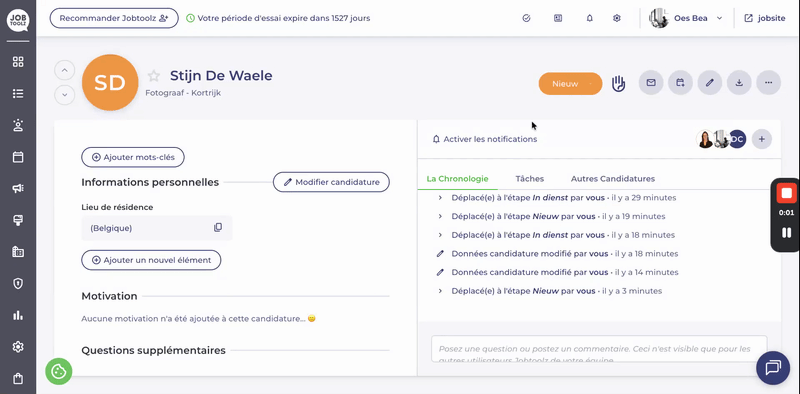800x394 pixels.
Task: Open the dashboard grid icon in sidebar
Action: (18, 62)
